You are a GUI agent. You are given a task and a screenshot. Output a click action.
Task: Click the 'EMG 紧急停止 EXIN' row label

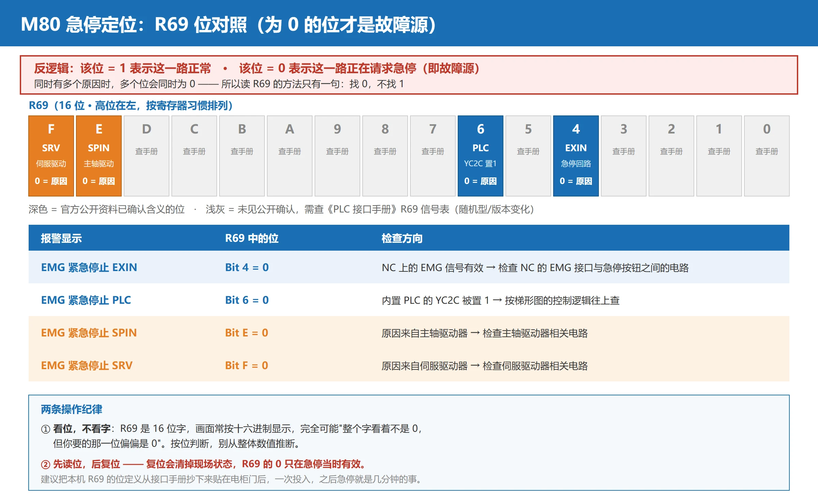(89, 267)
